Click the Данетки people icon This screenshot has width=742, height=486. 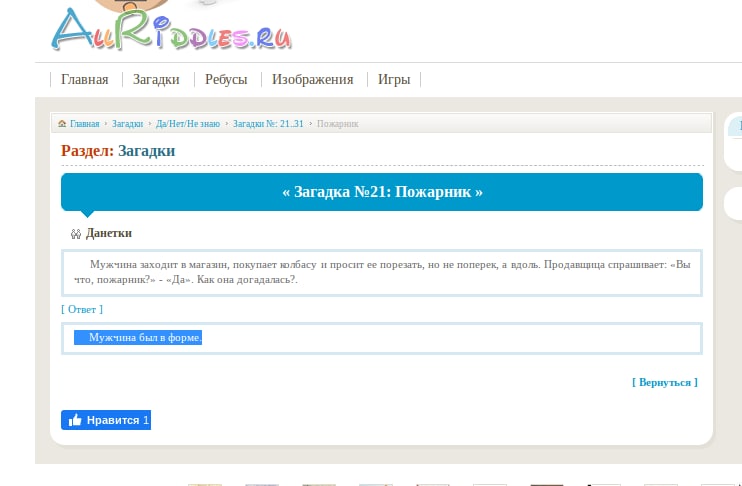click(x=76, y=234)
